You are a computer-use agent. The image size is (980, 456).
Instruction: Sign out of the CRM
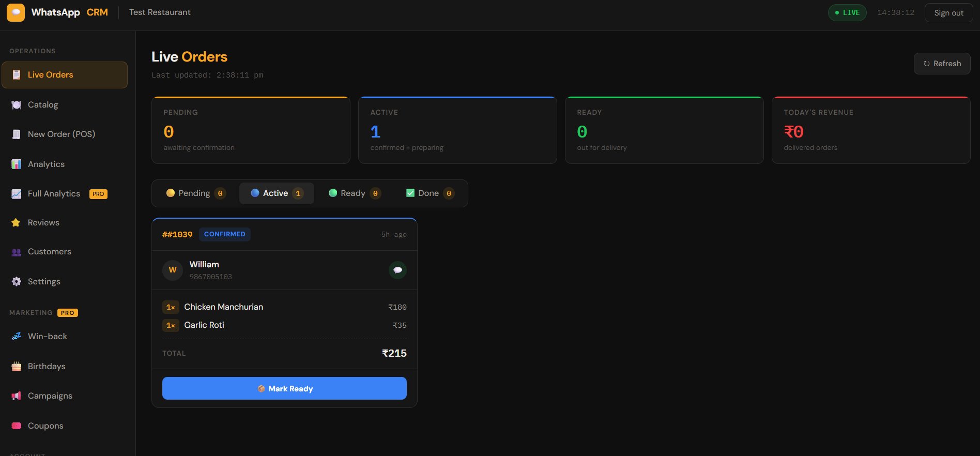(x=948, y=13)
